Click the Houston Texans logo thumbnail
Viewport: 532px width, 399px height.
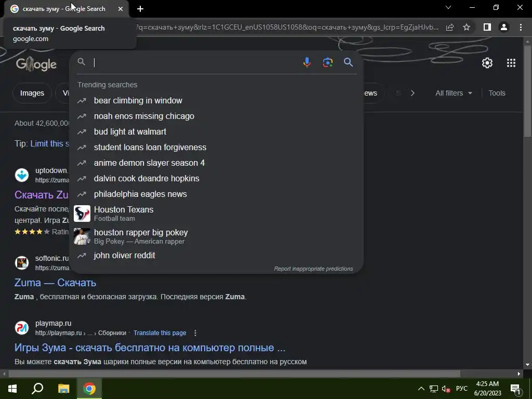click(82, 214)
